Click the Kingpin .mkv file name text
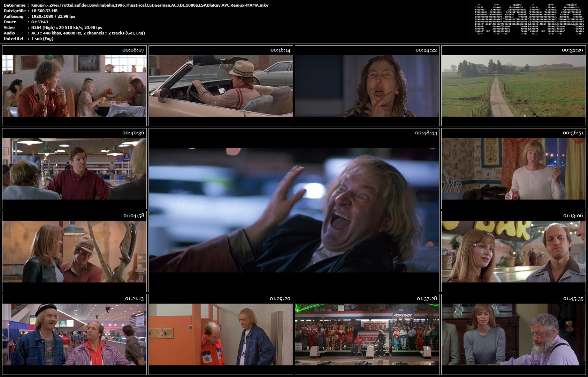This screenshot has width=588, height=377. (x=150, y=5)
